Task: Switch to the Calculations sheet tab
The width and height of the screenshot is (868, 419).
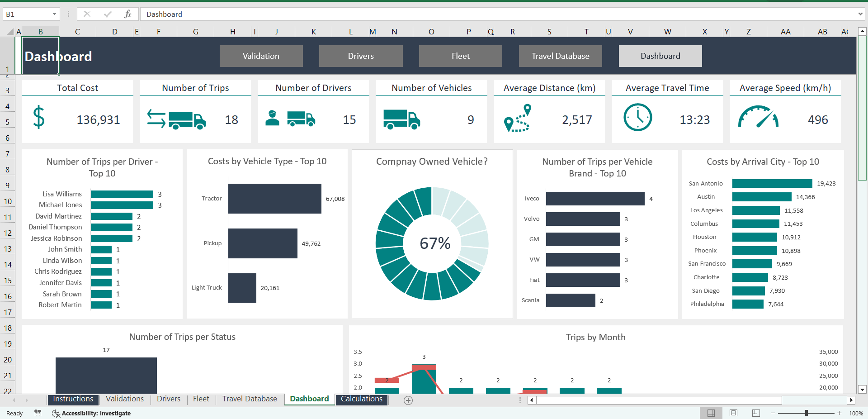Action: (361, 399)
